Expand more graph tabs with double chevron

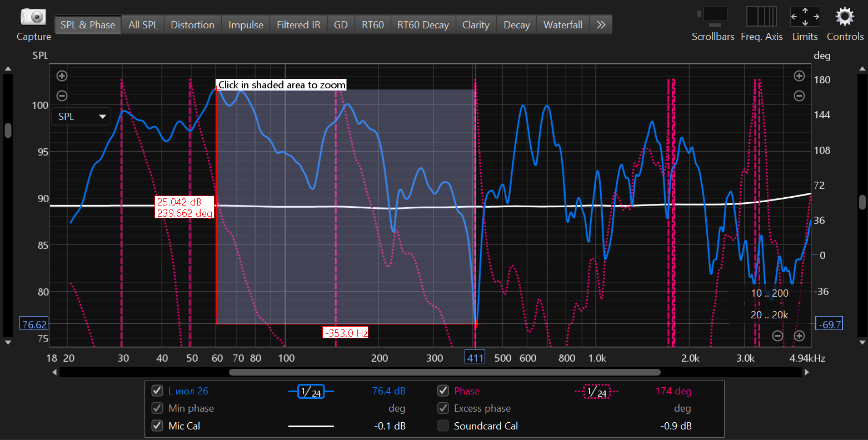tap(601, 24)
